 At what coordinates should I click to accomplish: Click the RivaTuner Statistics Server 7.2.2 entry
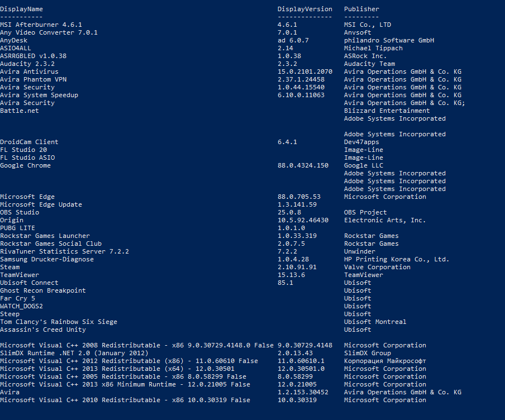(x=64, y=251)
